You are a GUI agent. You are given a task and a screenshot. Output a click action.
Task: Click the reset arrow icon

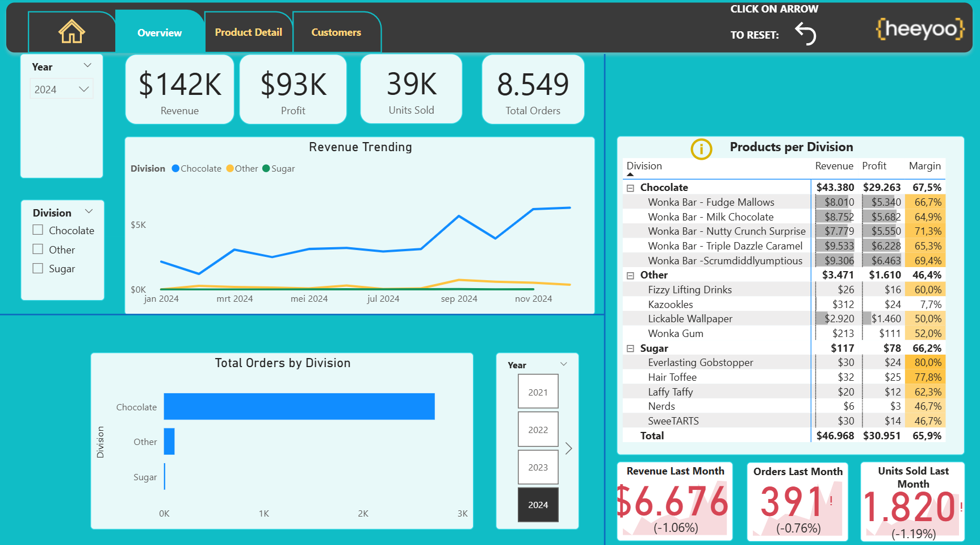806,34
